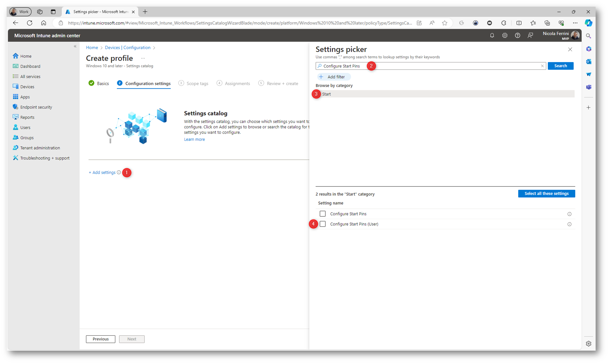Viewport: 609px width, 364px height.
Task: Collapse the left navigation menu
Action: [x=75, y=46]
